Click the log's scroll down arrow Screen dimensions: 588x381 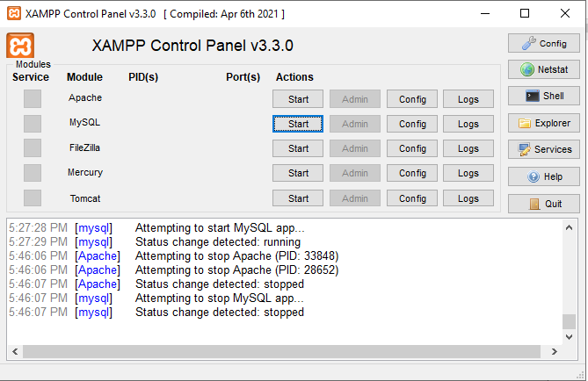pos(569,337)
